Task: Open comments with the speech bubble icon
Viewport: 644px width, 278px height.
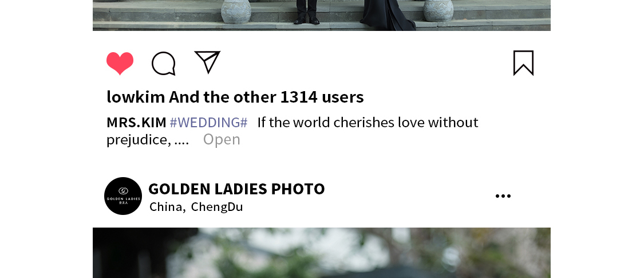Action: click(164, 64)
